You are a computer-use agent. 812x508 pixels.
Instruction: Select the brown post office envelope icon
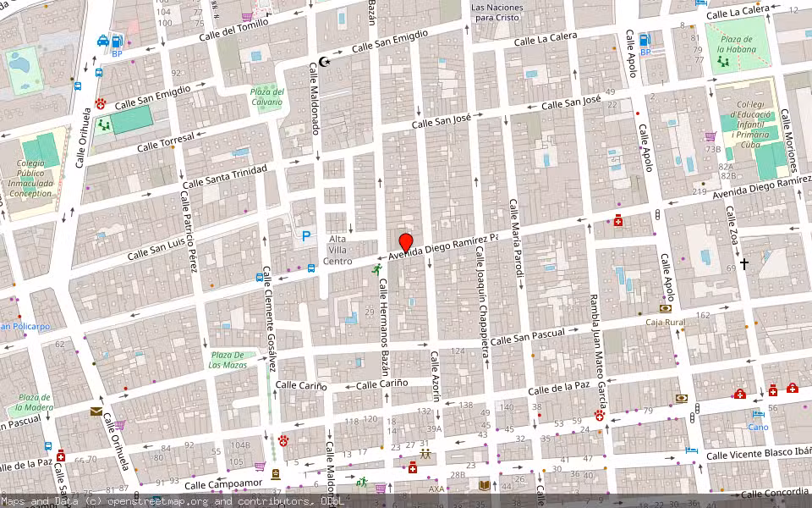[96, 411]
